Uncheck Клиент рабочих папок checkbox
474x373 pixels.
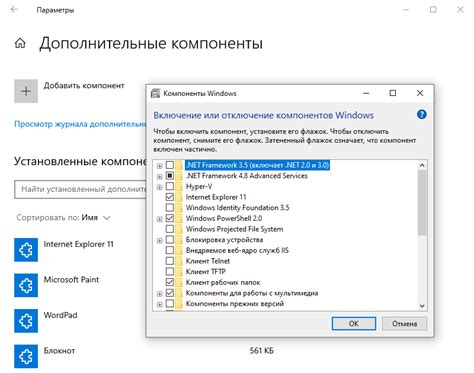click(170, 282)
